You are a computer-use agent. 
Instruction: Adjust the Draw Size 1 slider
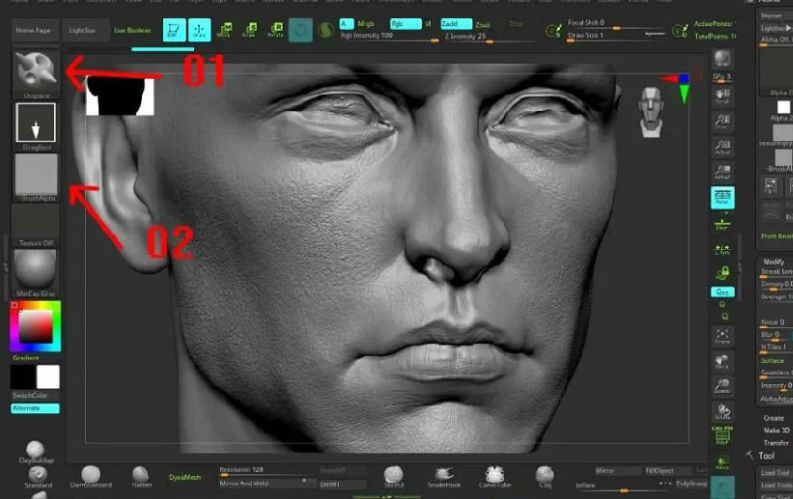pyautogui.click(x=614, y=36)
